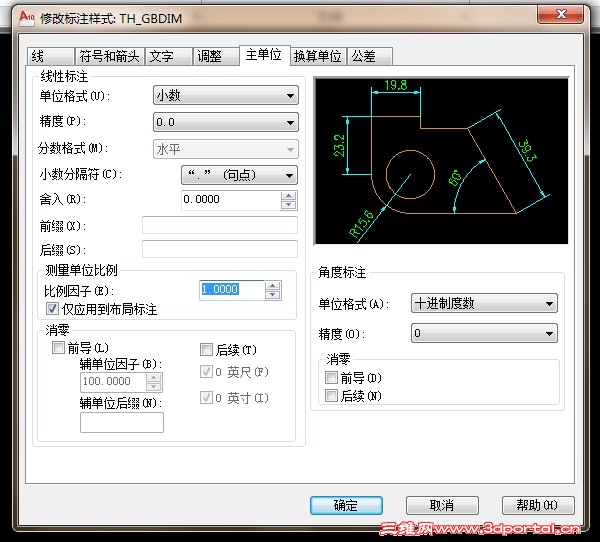600x542 pixels.
Task: Switch to the 文字 tab
Action: pos(168,57)
